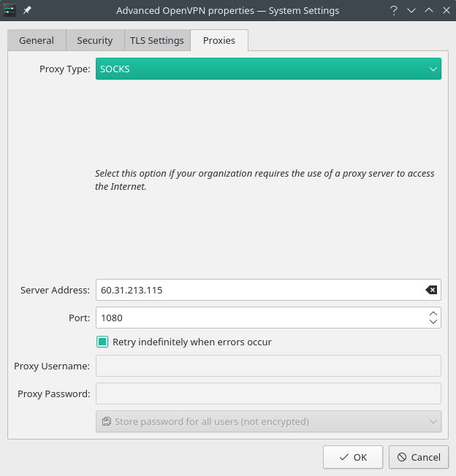The width and height of the screenshot is (456, 476).
Task: Open the window menu via the title bar app icon
Action: click(x=9, y=10)
